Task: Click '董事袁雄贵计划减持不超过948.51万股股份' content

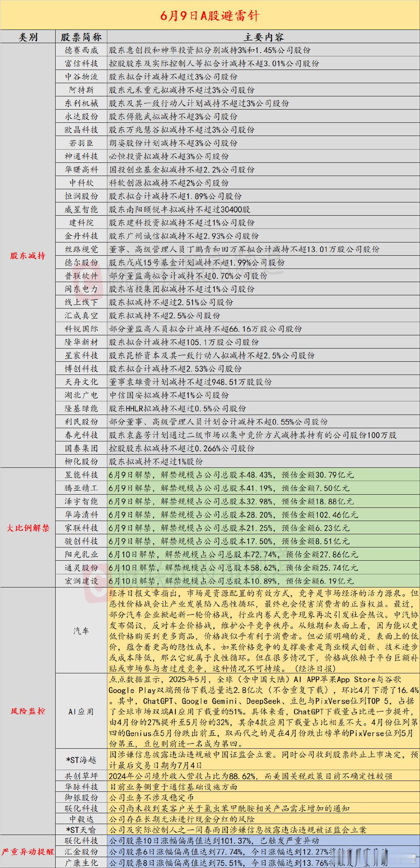Action: coord(191,382)
